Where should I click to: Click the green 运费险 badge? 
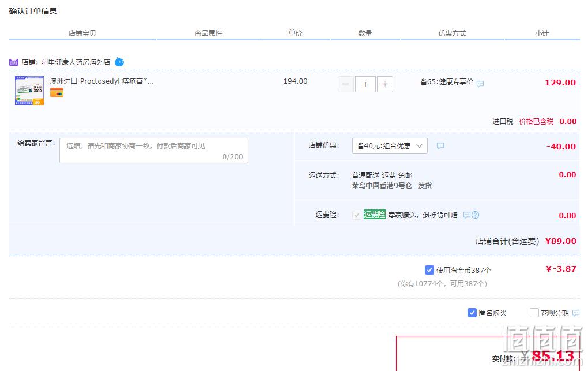point(374,215)
